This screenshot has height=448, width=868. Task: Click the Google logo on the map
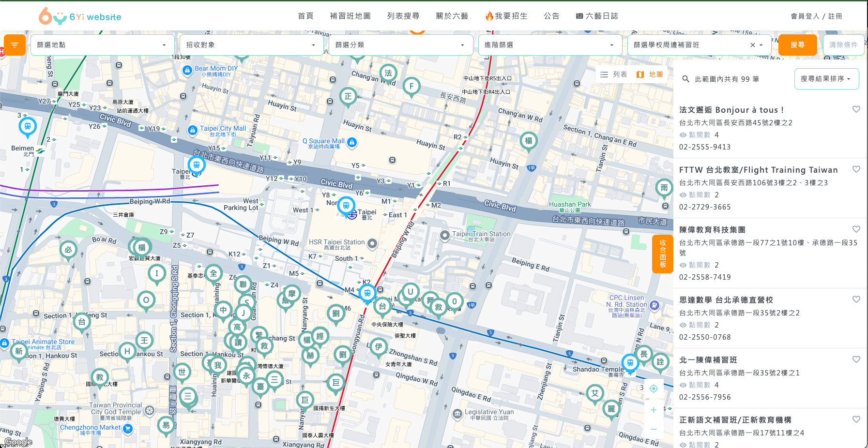point(18,442)
